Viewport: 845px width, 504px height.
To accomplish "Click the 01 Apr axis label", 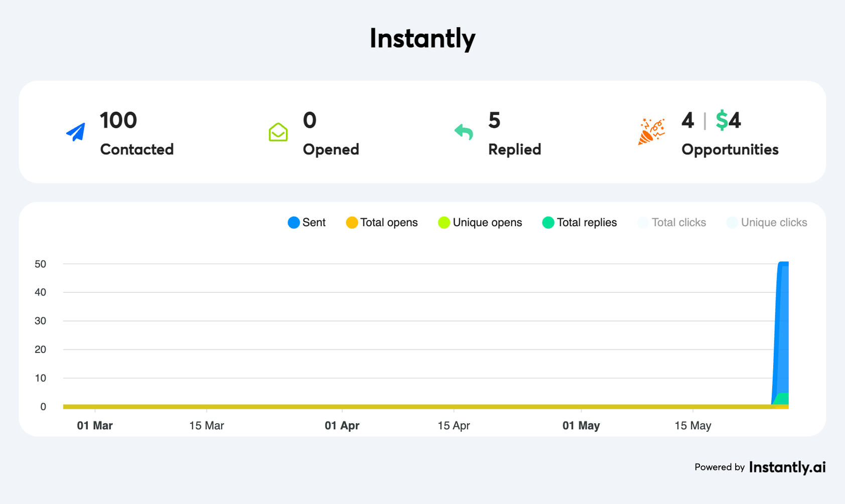I will (342, 426).
